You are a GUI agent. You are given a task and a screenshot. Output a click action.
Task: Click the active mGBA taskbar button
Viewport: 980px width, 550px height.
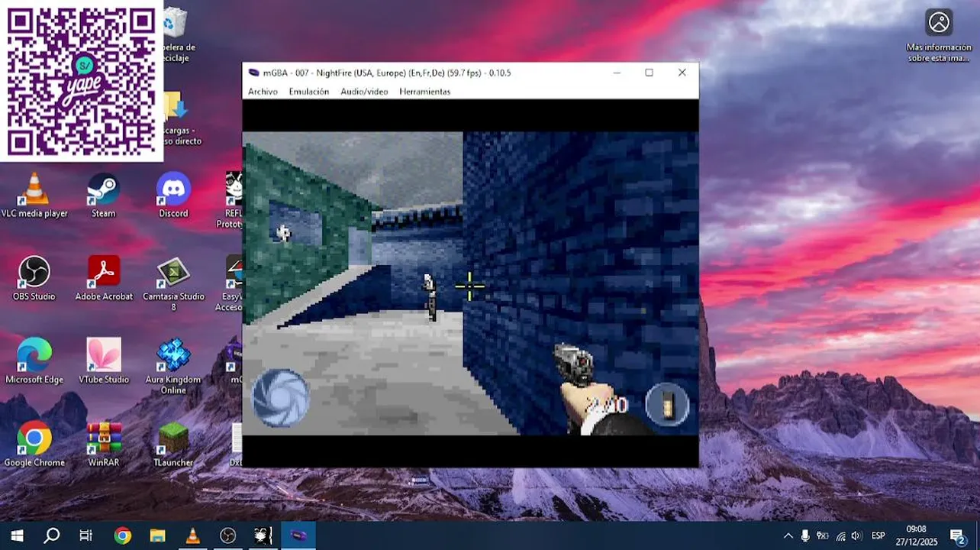[x=298, y=535]
